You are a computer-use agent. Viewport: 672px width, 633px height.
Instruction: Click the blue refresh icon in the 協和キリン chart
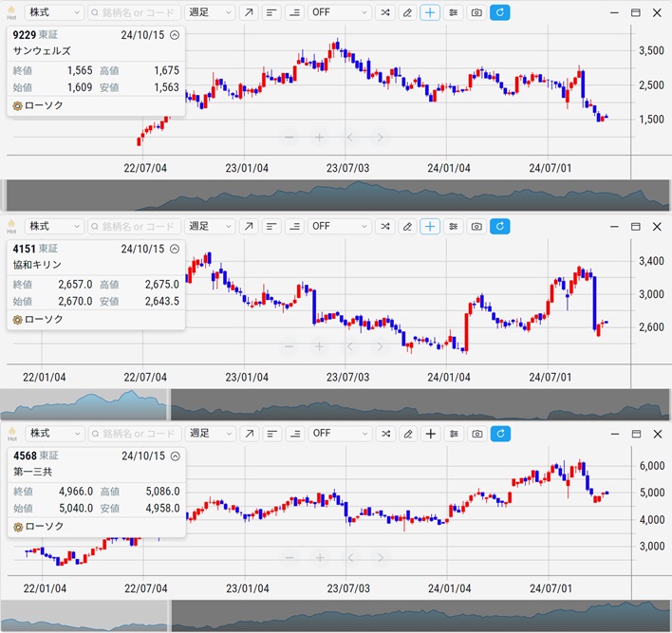click(x=500, y=226)
